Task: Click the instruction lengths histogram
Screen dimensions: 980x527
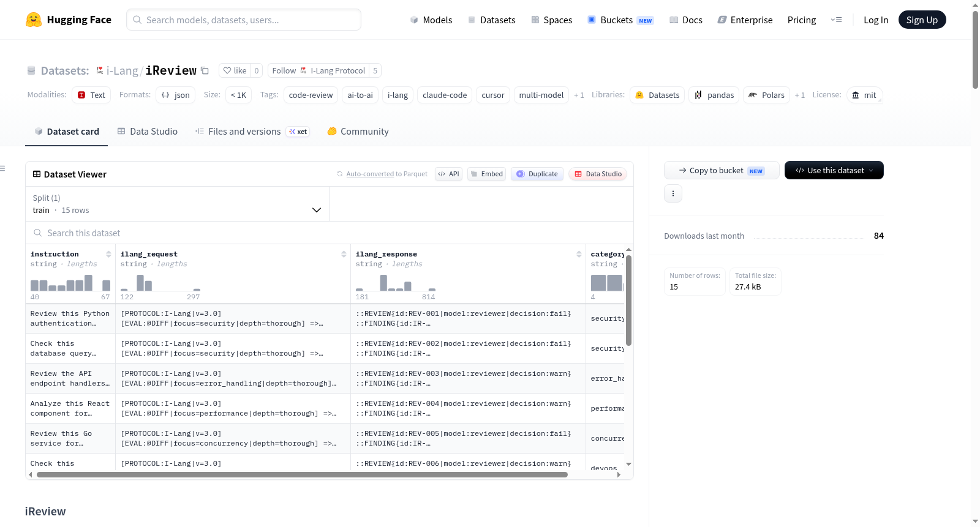Action: point(70,283)
